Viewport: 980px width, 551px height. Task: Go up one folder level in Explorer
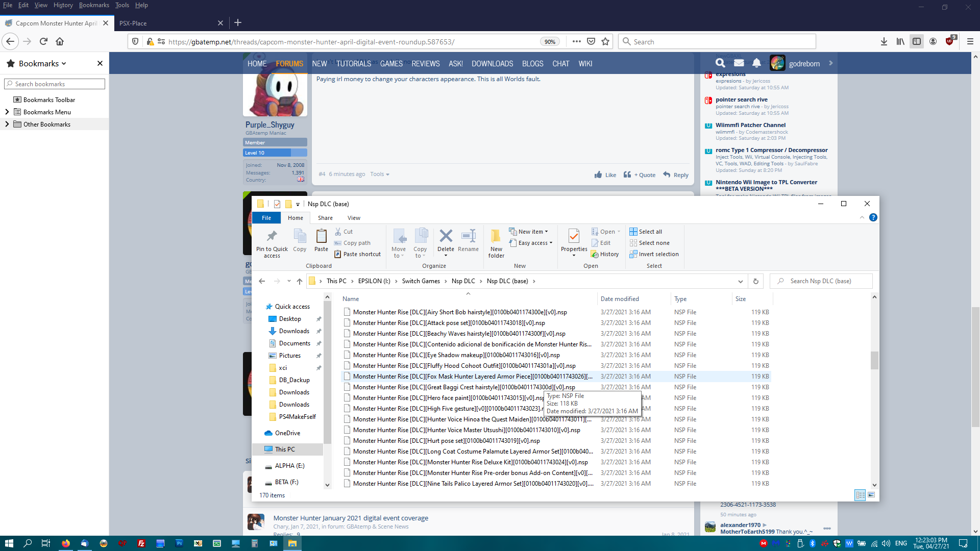tap(300, 281)
